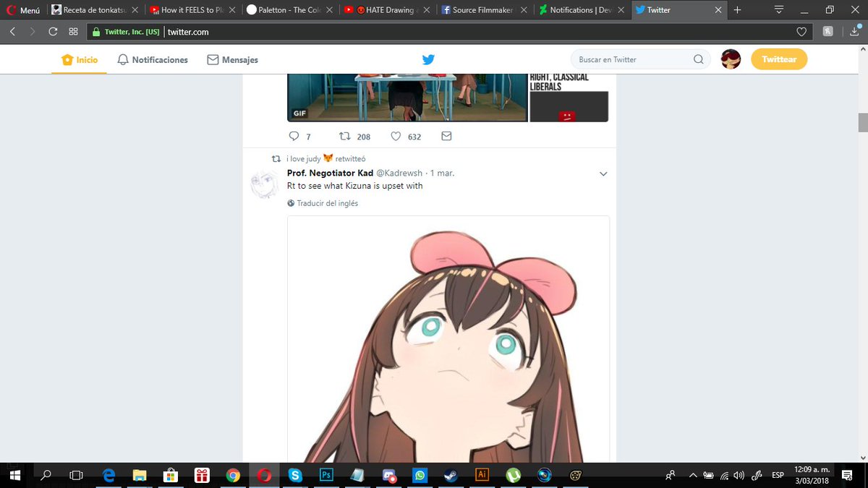Go back to previous page
This screenshot has width=868, height=488.
13,32
